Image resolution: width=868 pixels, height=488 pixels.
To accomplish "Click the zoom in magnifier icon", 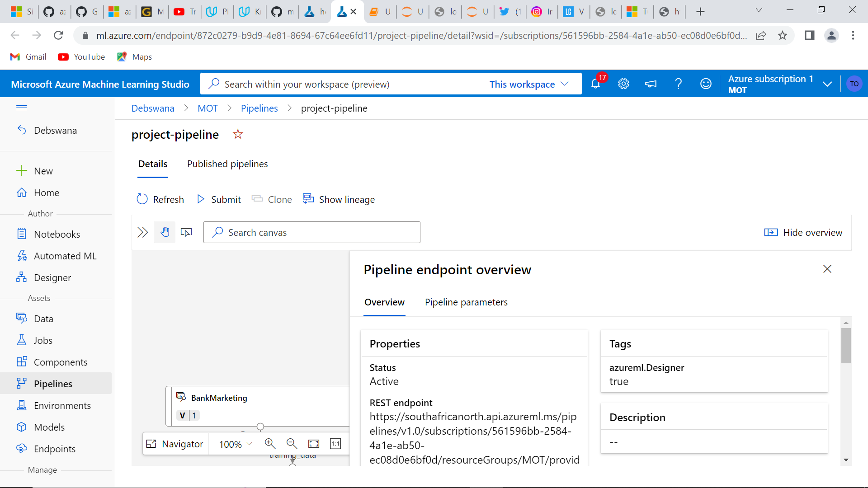I will point(270,444).
